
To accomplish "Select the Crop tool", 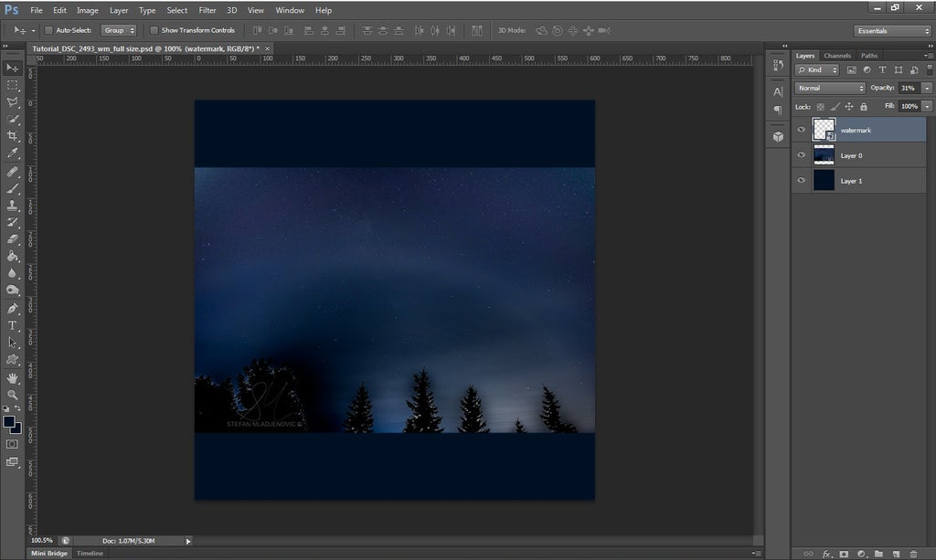I will [x=13, y=136].
